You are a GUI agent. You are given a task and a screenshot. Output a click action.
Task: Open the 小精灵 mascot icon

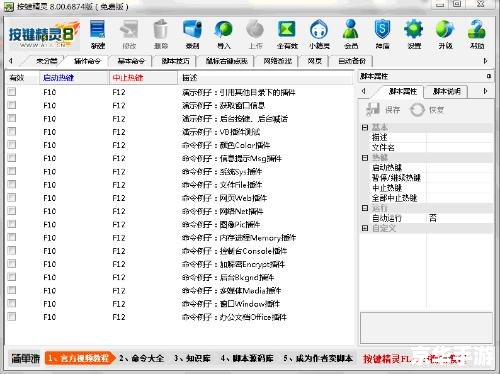pos(319,34)
